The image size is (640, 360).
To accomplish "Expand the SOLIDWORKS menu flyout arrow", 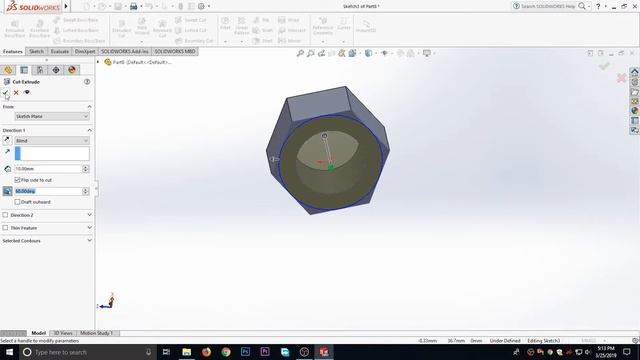I will (x=66, y=6).
